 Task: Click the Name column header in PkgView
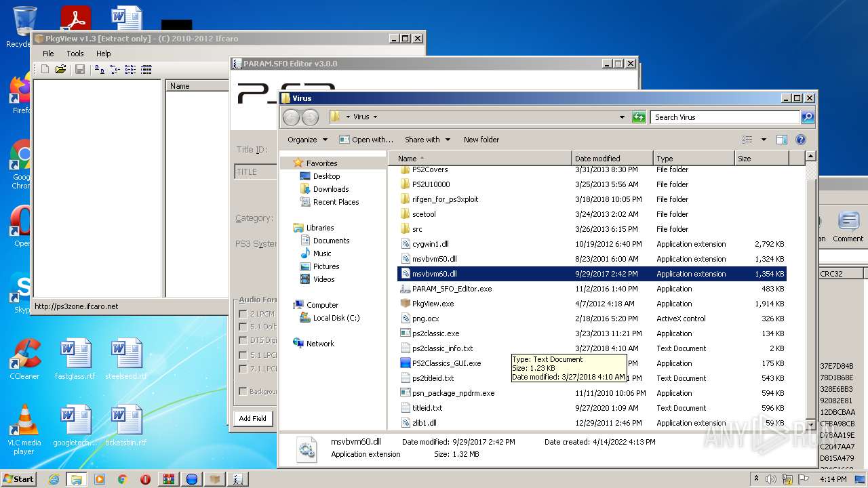[197, 86]
